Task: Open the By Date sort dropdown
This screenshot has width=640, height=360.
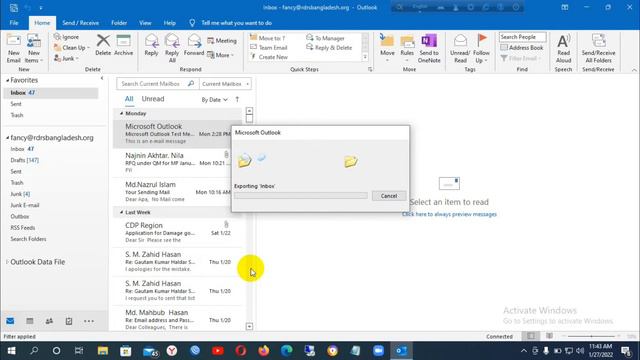Action: coord(215,100)
